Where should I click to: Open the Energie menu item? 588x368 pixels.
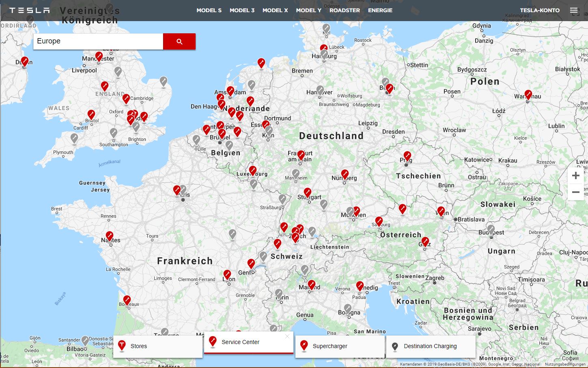pyautogui.click(x=380, y=10)
